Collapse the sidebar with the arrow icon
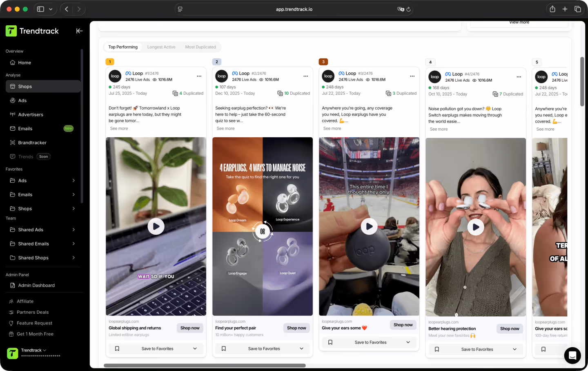 79,31
